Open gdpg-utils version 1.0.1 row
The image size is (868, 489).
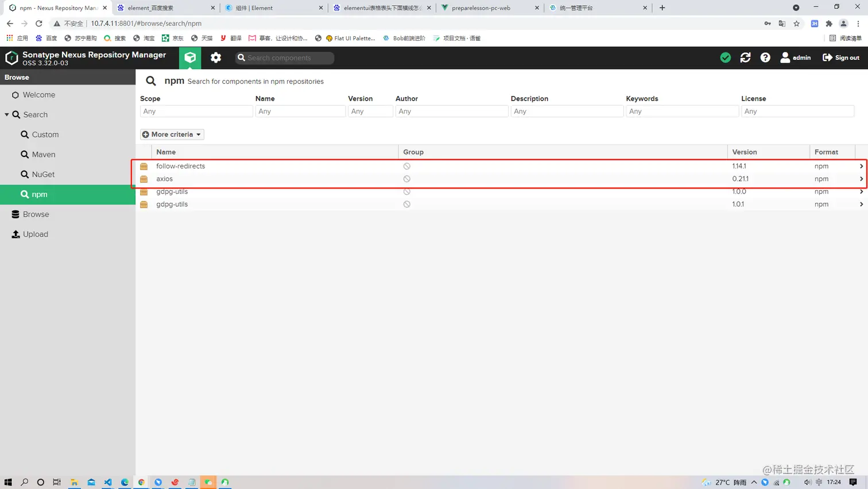tap(502, 204)
